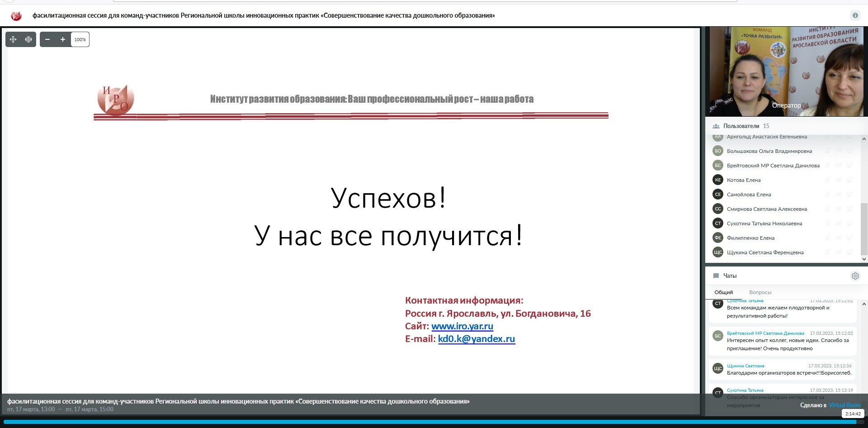
Task: Click the fit-to-width icon in the slide toolbar
Action: 28,39
